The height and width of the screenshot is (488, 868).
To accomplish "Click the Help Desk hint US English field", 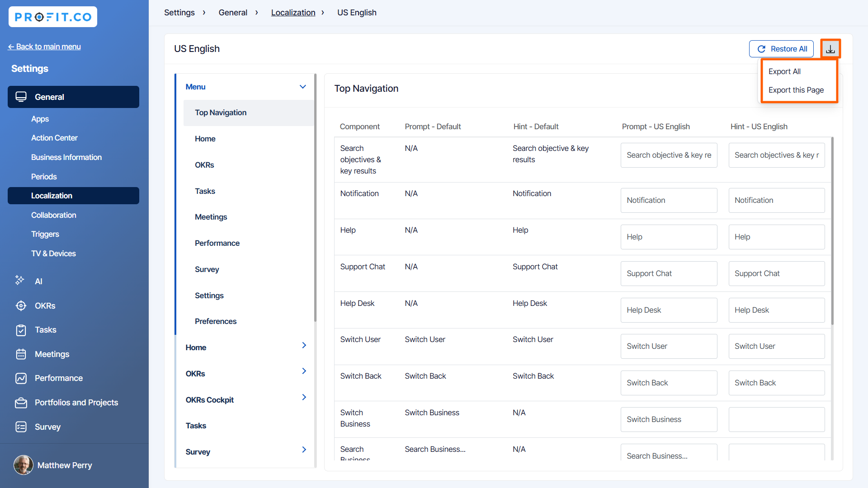I will tap(777, 310).
